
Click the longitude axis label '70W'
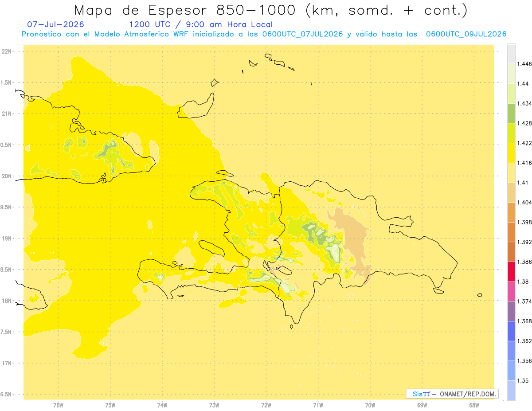pos(370,405)
